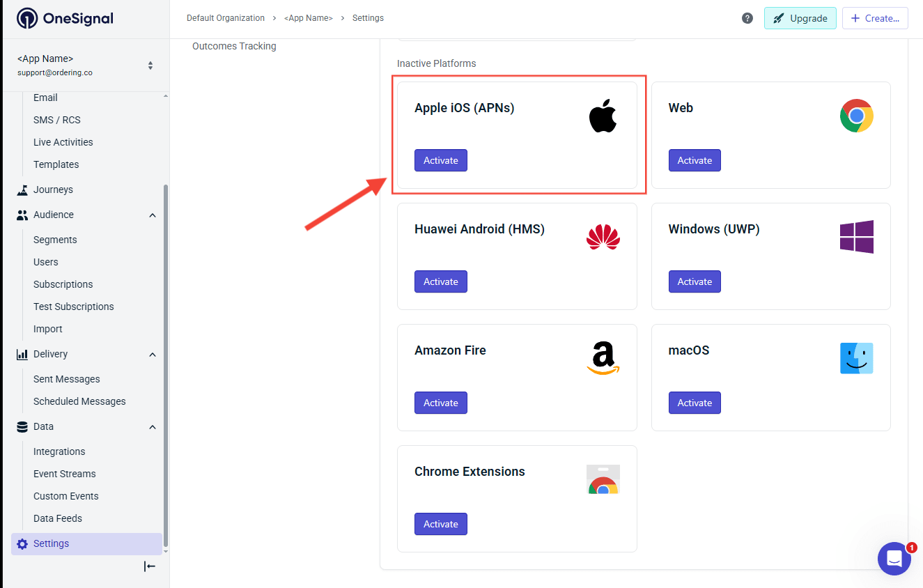The width and height of the screenshot is (923, 588).
Task: Open Users list
Action: (x=46, y=262)
